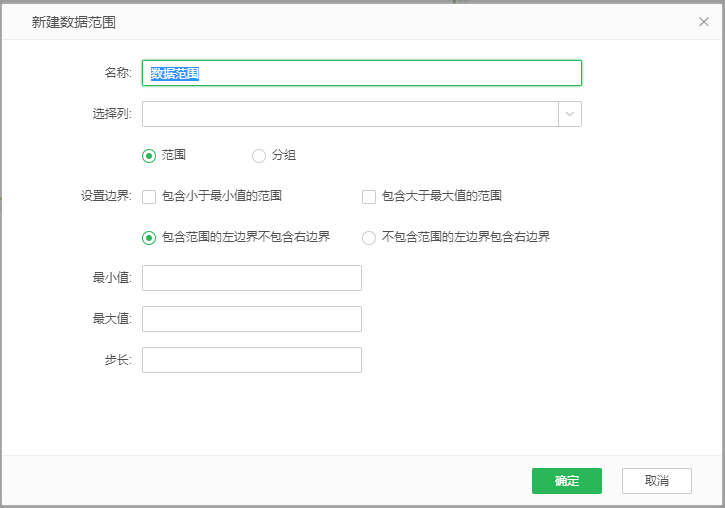The image size is (725, 508).
Task: Click the 名称 text field
Action: point(362,73)
